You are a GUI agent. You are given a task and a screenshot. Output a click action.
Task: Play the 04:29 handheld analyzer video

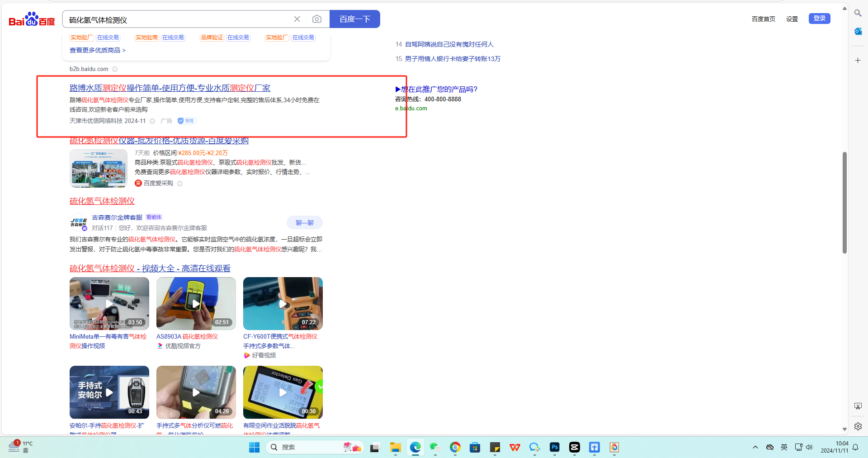196,392
